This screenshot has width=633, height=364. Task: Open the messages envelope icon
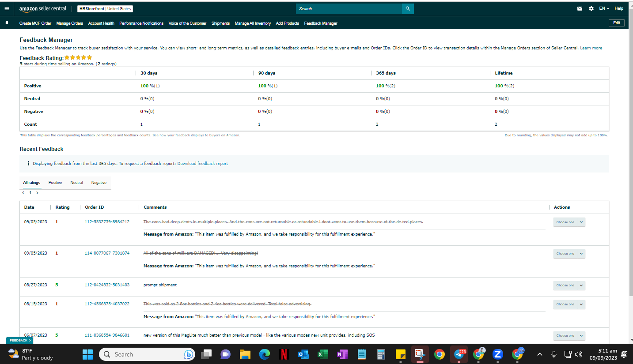(580, 8)
